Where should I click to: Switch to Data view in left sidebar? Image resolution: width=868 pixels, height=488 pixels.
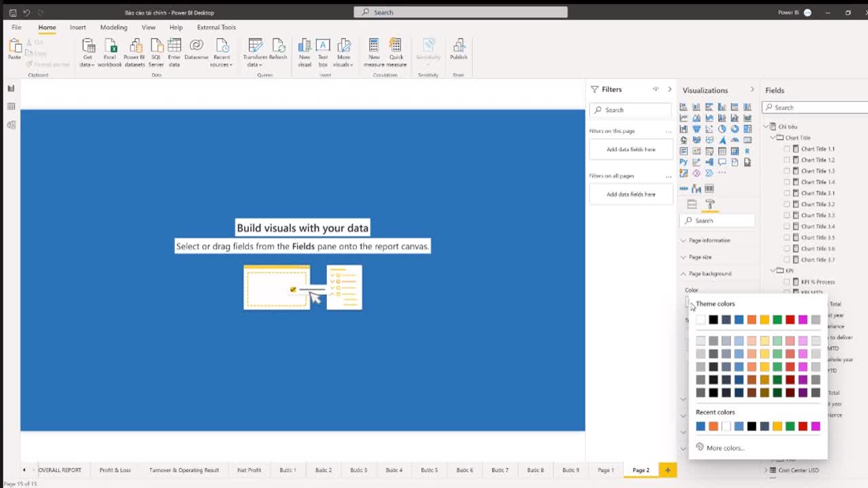[x=11, y=106]
